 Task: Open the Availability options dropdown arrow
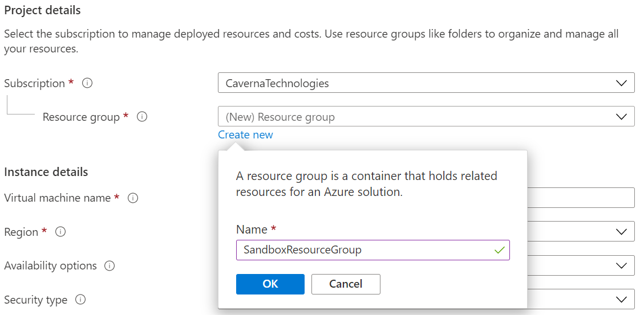(621, 266)
